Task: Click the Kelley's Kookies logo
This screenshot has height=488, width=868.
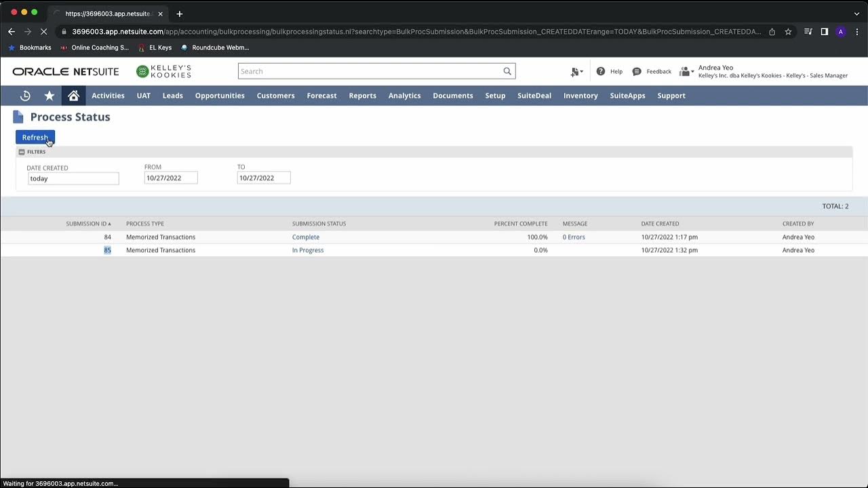Action: (x=163, y=71)
